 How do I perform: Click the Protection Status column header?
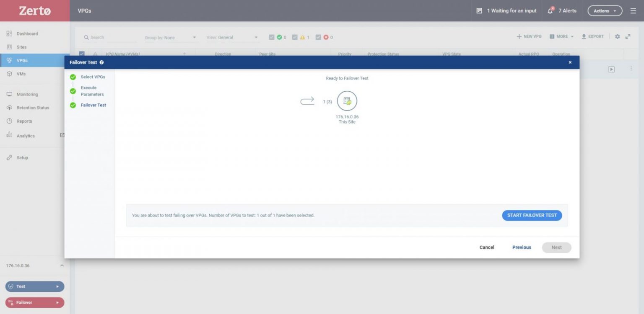[x=383, y=54]
